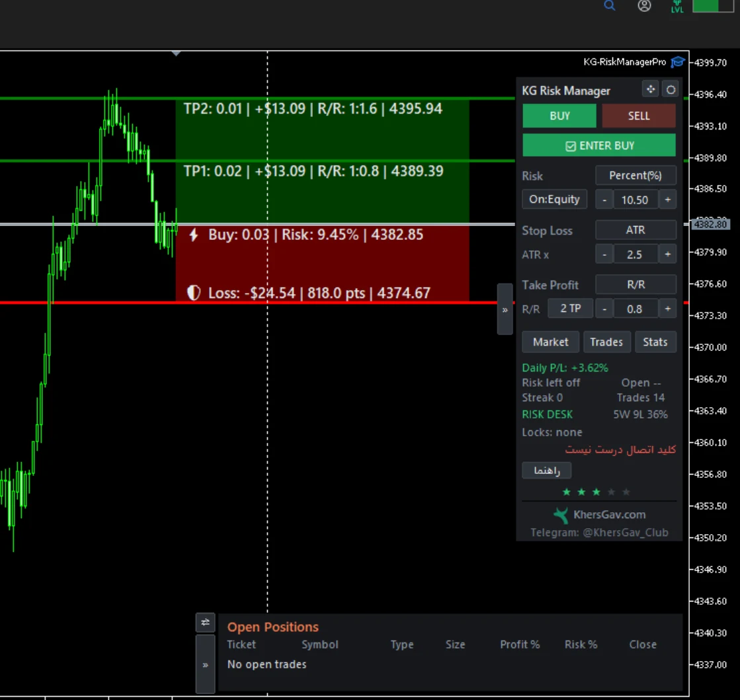Select the SELL direction button
This screenshot has width=740, height=700.
coord(639,116)
